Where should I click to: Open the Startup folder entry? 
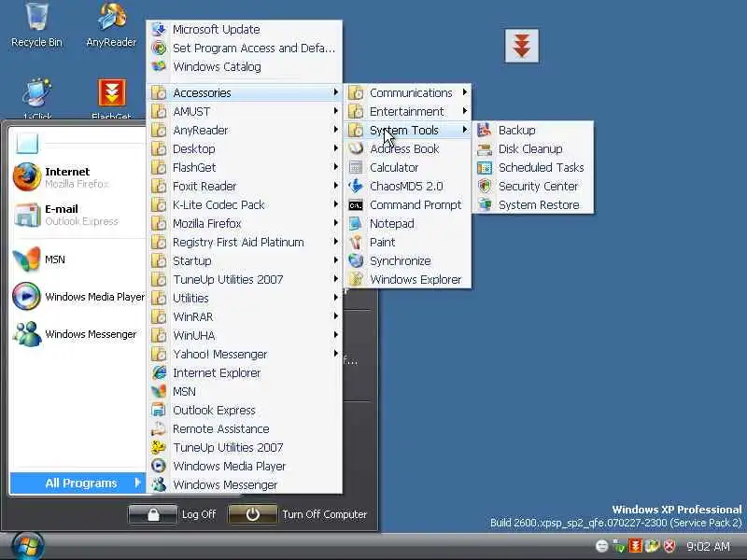coord(245,260)
